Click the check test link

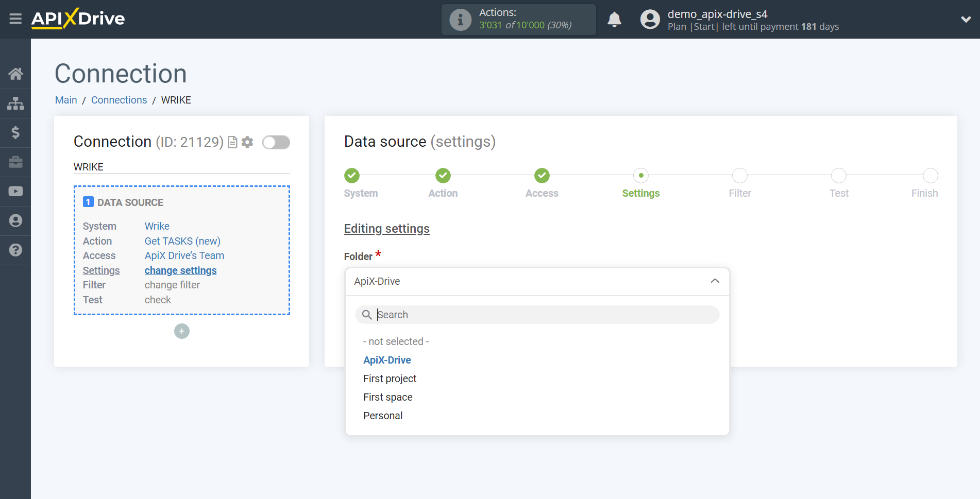pos(158,300)
